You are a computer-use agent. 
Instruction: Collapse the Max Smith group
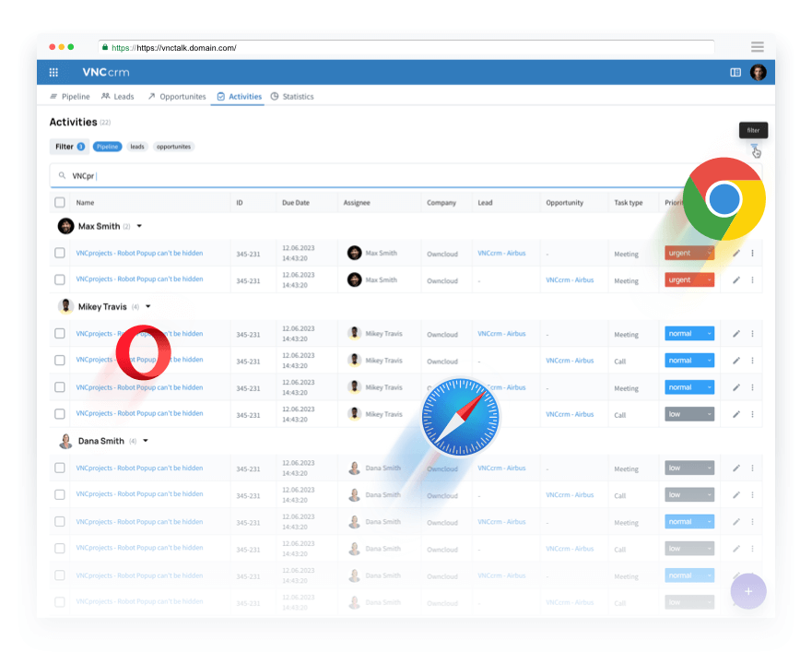[x=139, y=227]
